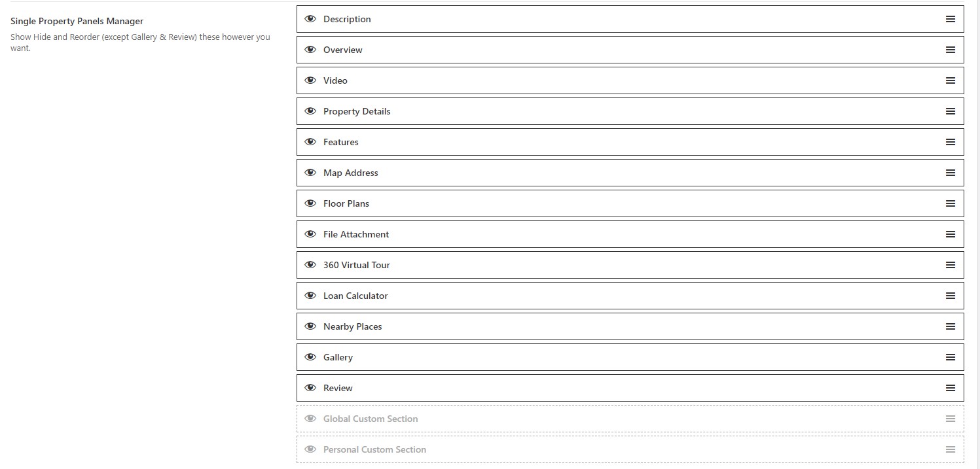This screenshot has height=469, width=980.
Task: Select the Loan Calculator row label
Action: (355, 296)
